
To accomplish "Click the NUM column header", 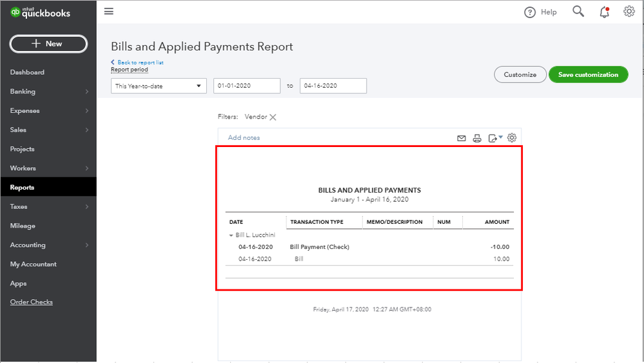I will [444, 222].
